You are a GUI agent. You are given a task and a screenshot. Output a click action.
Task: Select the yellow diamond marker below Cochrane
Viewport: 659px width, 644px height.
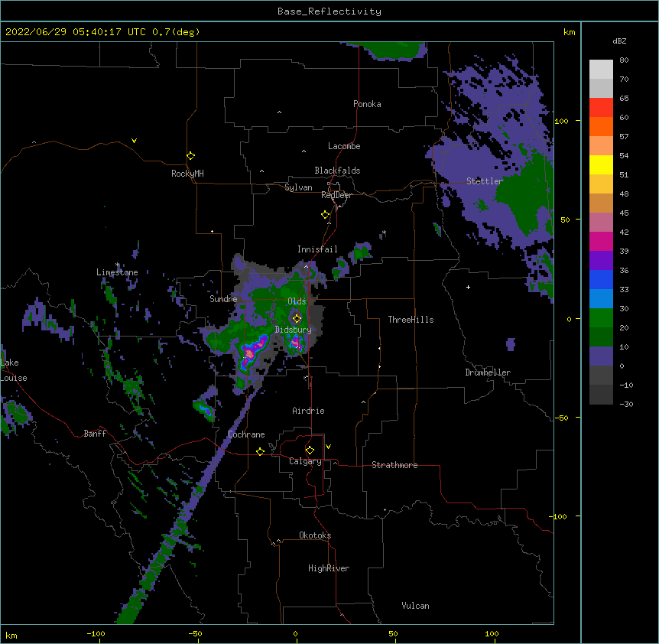click(x=260, y=451)
